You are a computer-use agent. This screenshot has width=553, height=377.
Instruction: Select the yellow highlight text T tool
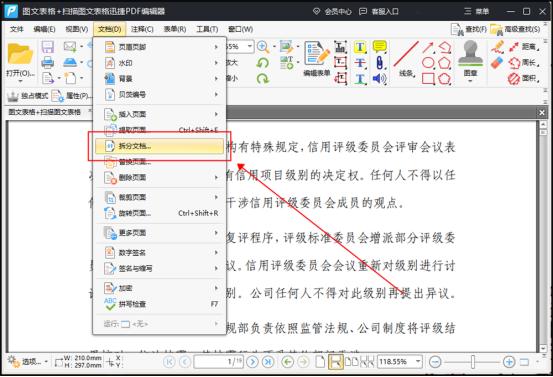click(x=360, y=47)
